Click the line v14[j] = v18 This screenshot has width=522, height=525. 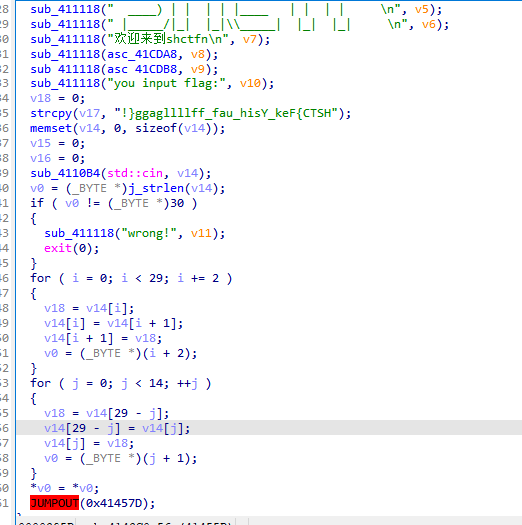(89, 443)
